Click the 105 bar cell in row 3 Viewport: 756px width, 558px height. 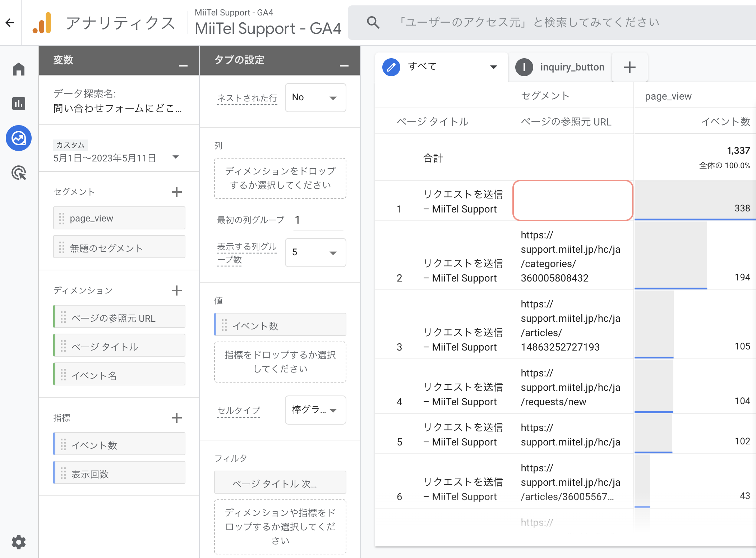(x=695, y=324)
